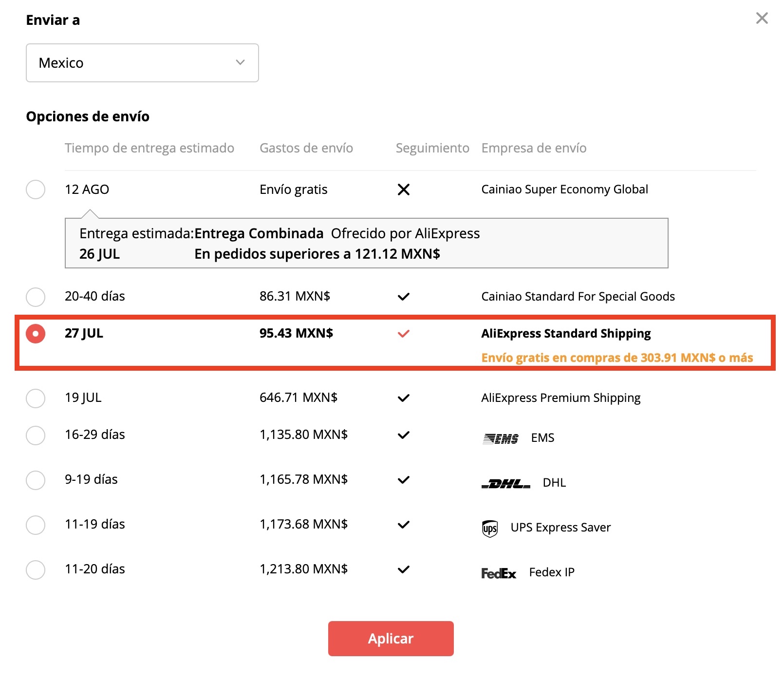Choose the UPS Express Saver radio button
Screen dimensions: 784x682
pos(36,525)
